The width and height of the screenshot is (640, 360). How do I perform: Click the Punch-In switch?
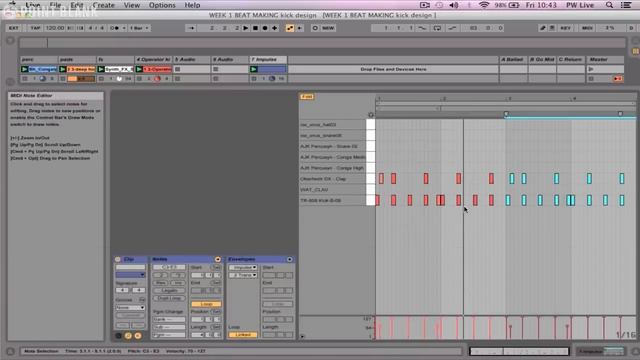[x=422, y=28]
